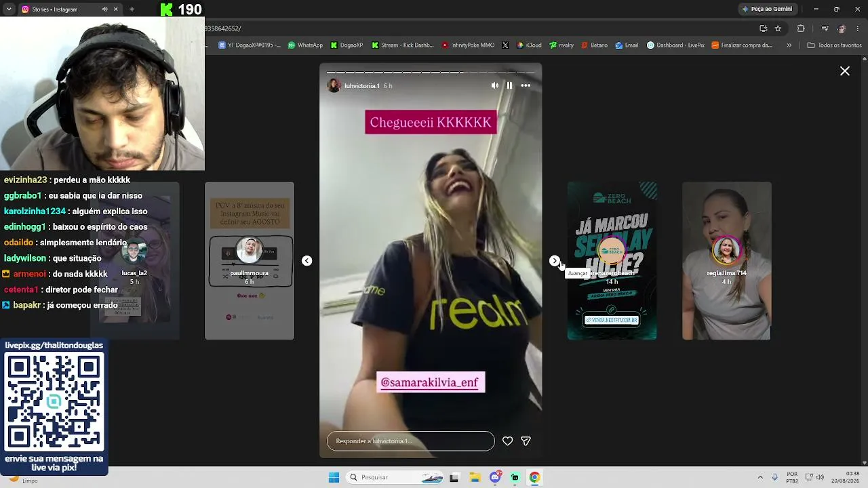Mute the Instagram tab audio indicator
The image size is (868, 488).
click(104, 9)
